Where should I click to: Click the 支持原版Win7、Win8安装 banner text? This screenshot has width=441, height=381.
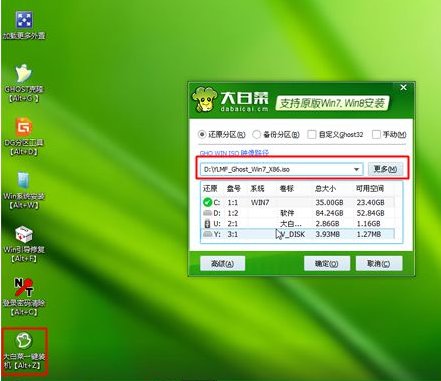click(332, 103)
